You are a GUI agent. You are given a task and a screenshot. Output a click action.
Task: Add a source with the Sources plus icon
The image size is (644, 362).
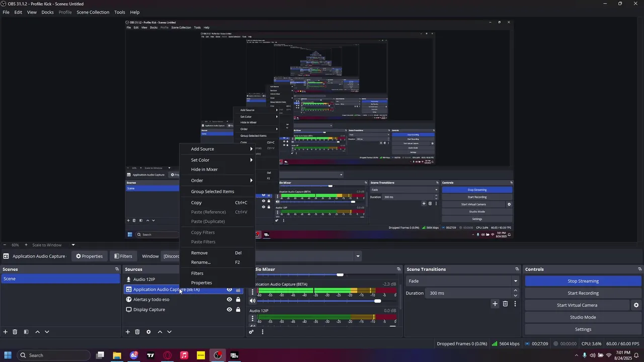click(x=128, y=332)
